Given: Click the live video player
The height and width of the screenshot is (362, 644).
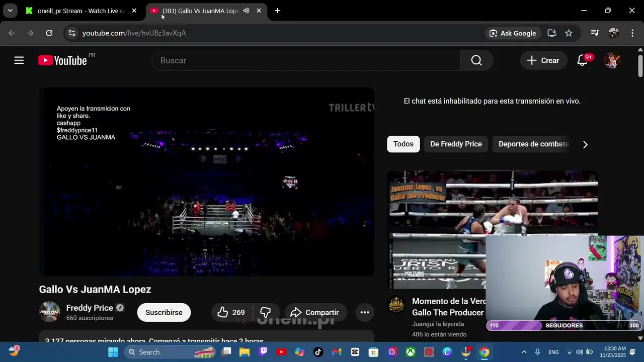Looking at the screenshot, I should click(x=207, y=182).
